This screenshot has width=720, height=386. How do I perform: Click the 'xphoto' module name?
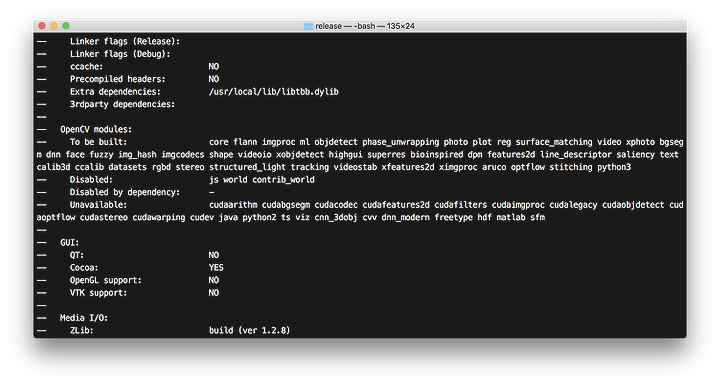[x=640, y=142]
